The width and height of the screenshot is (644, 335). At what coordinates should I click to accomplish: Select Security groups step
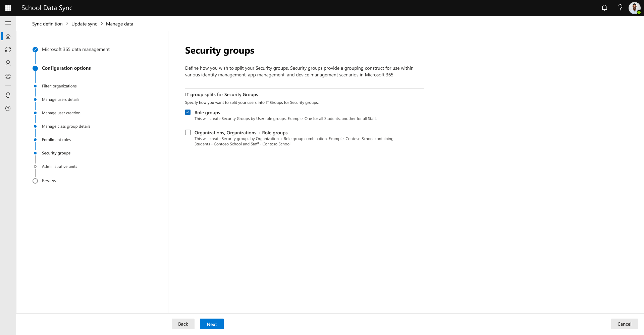point(56,153)
